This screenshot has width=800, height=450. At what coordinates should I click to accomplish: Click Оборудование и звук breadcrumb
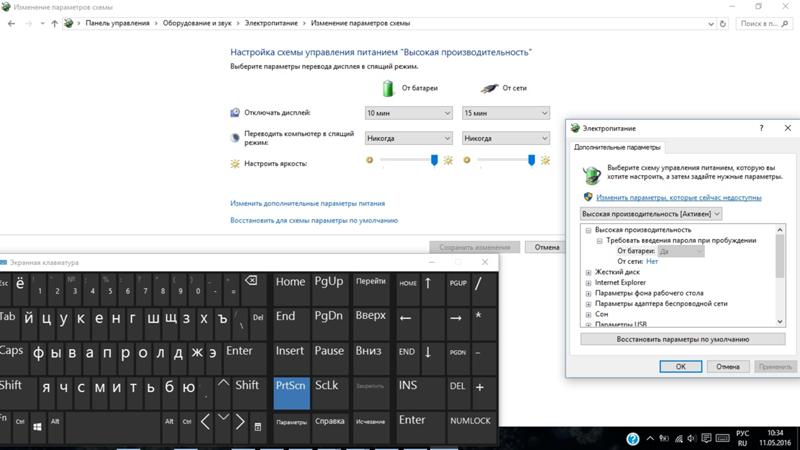click(x=197, y=23)
